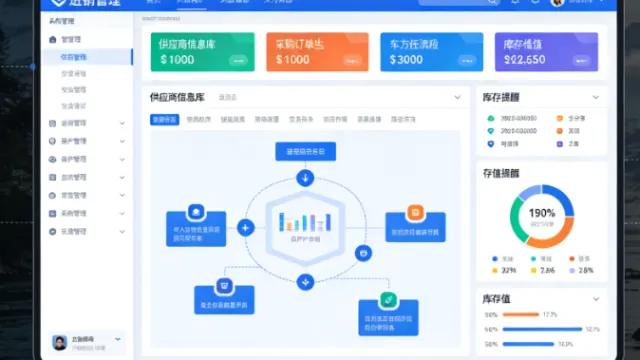Click the purple square icon in 库存提醒
Viewport: 640px width, 360px height.
click(x=560, y=144)
